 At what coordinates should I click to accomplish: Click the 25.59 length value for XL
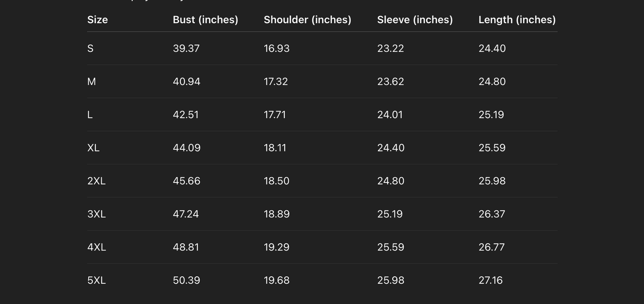tap(492, 148)
